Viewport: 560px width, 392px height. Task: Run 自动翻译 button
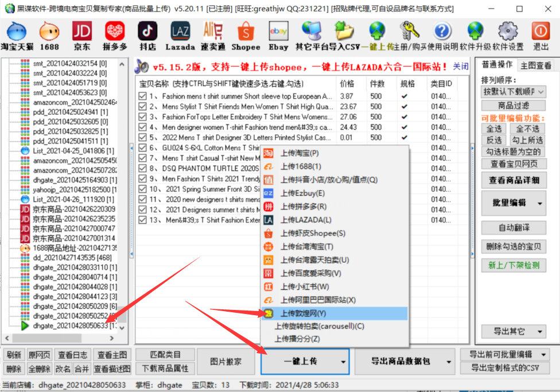point(514,228)
